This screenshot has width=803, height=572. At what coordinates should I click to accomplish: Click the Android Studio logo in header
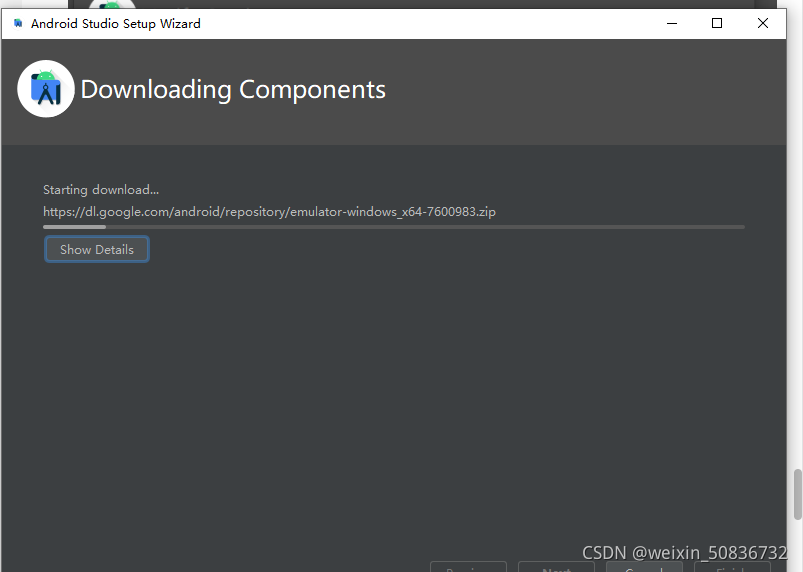tap(46, 89)
